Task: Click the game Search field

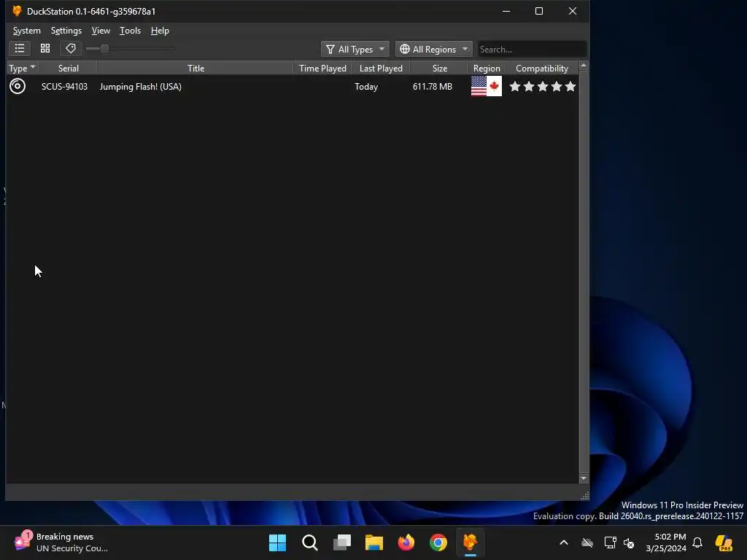Action: click(x=532, y=49)
